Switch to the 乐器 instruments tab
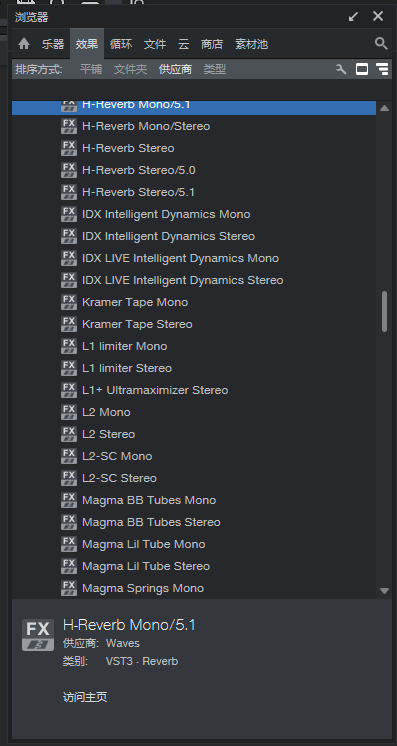The height and width of the screenshot is (746, 397). pos(52,44)
